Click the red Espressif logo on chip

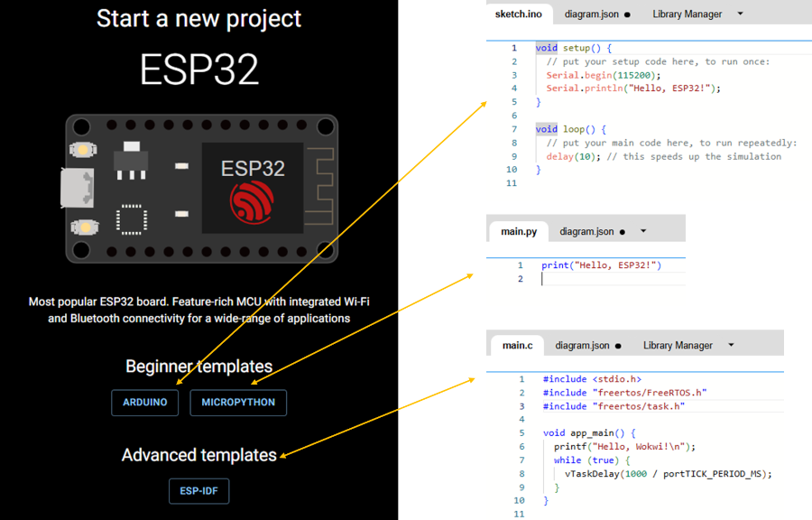coord(253,203)
